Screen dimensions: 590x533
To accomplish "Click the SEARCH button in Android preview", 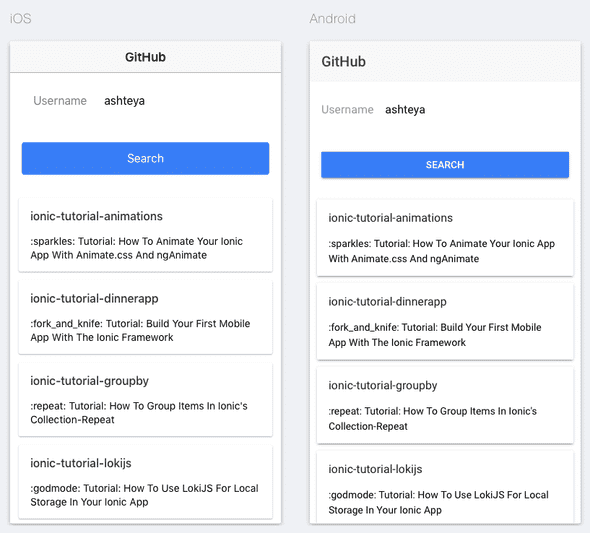I will [x=445, y=165].
